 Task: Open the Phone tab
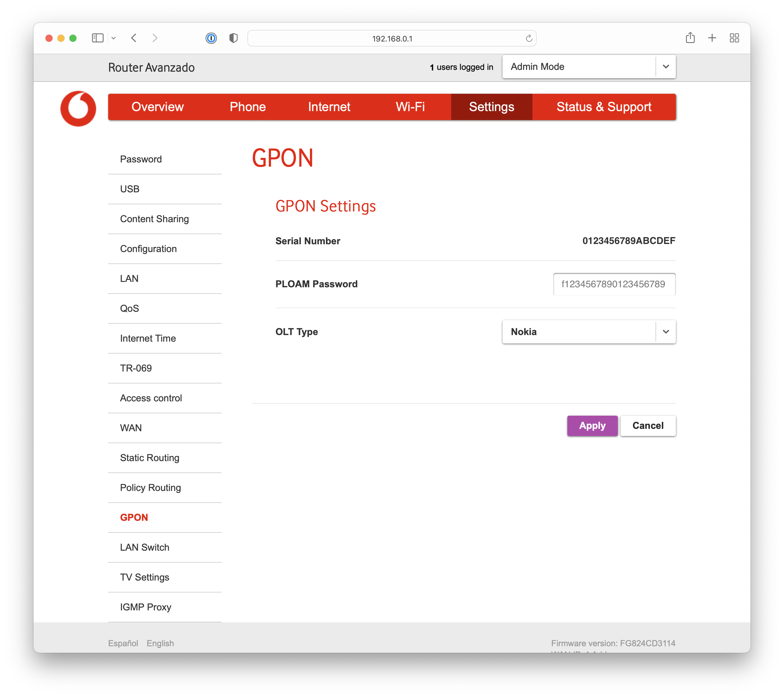[x=247, y=107]
